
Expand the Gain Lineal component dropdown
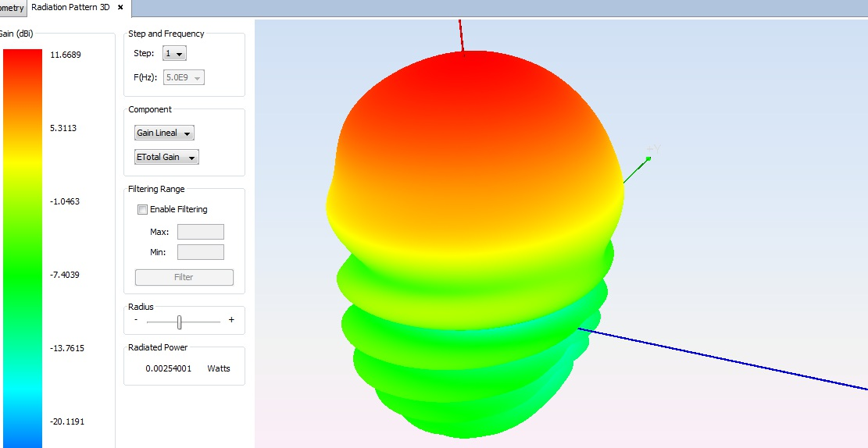(x=164, y=133)
